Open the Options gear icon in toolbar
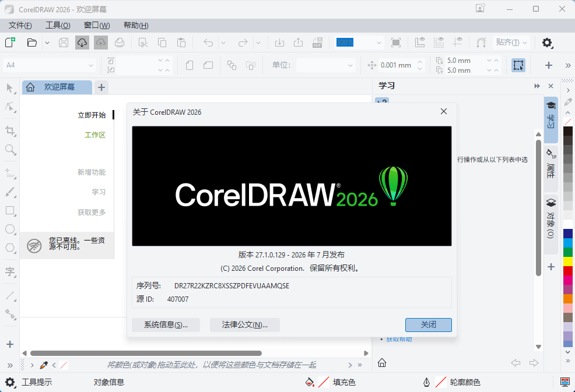 click(x=547, y=43)
